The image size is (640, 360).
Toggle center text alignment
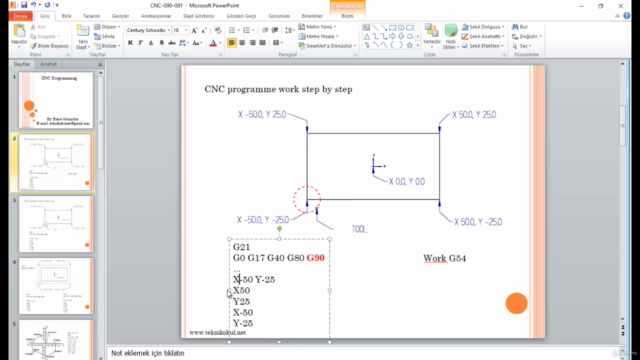pos(242,42)
